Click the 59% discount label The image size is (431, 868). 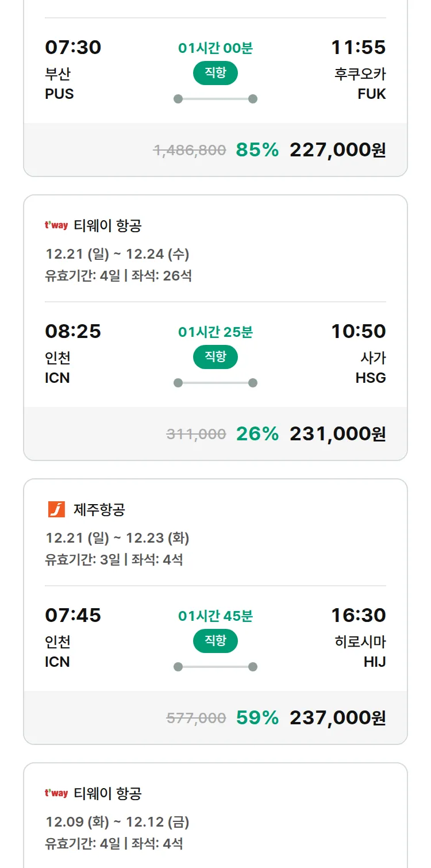pos(257,718)
